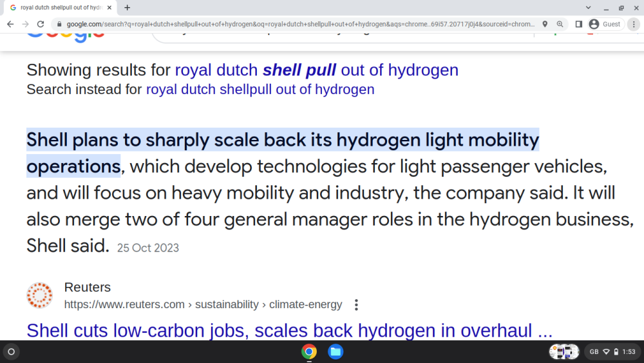
Task: Open the Reuters result title link
Action: pos(290,331)
